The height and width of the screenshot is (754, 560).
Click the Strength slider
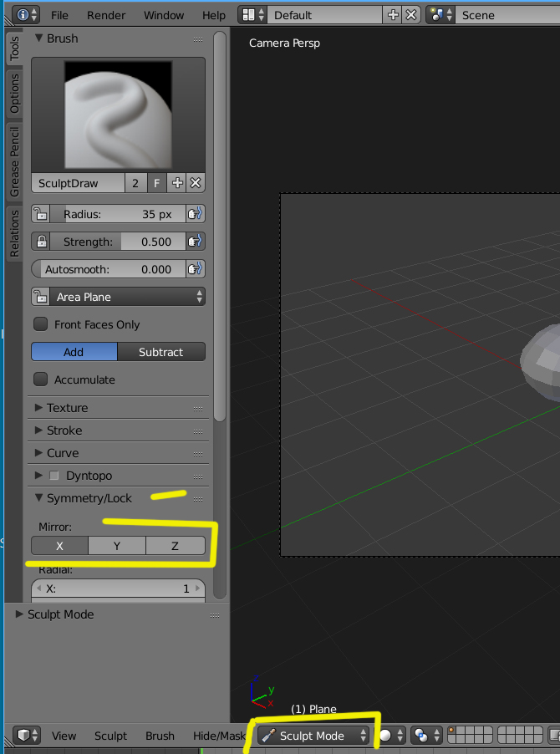(118, 242)
